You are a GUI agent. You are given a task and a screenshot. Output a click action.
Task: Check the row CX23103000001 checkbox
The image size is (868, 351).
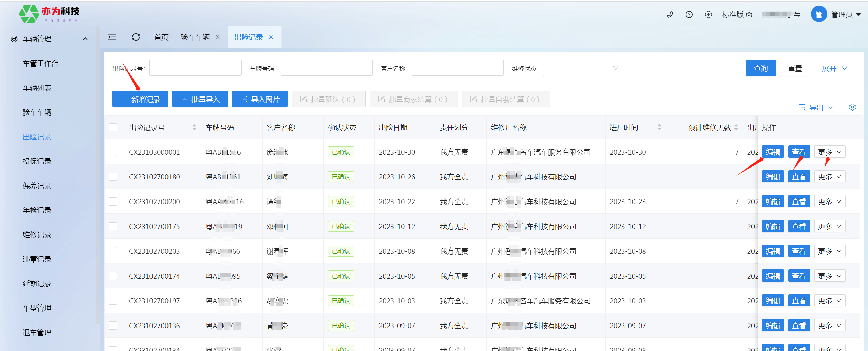[113, 152]
